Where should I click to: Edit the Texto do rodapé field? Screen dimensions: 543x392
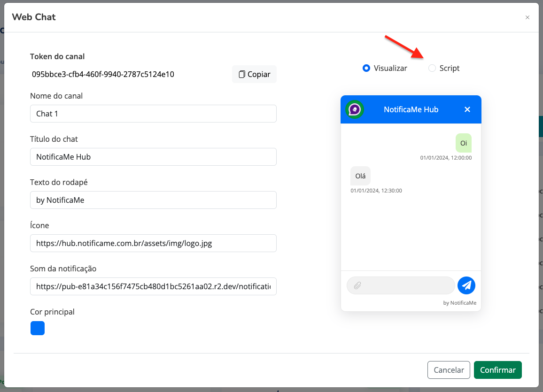(153, 200)
